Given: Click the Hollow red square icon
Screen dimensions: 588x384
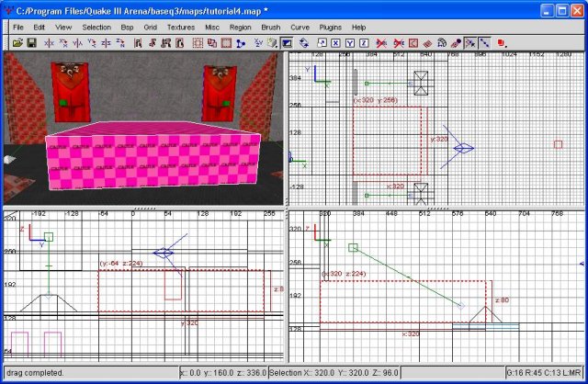Looking at the screenshot, I should click(226, 43).
